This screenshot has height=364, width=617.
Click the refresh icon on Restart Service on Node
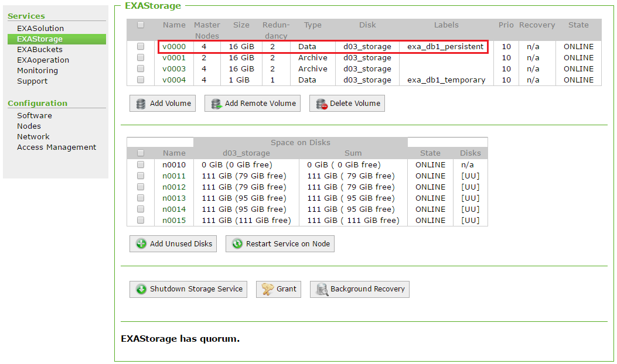click(x=237, y=243)
